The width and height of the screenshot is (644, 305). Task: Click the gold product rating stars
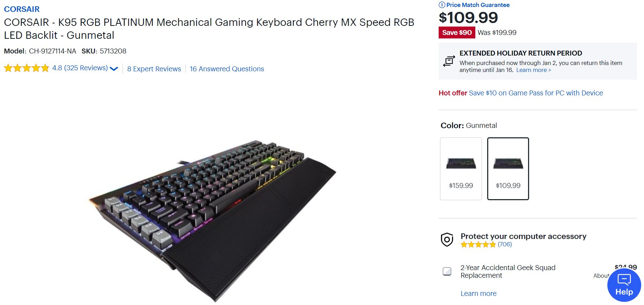pos(27,68)
